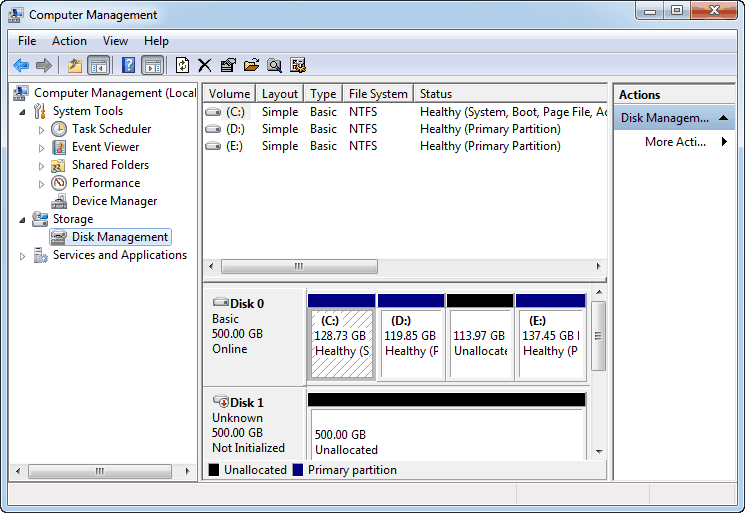Select the (E:) volume row

[x=406, y=146]
